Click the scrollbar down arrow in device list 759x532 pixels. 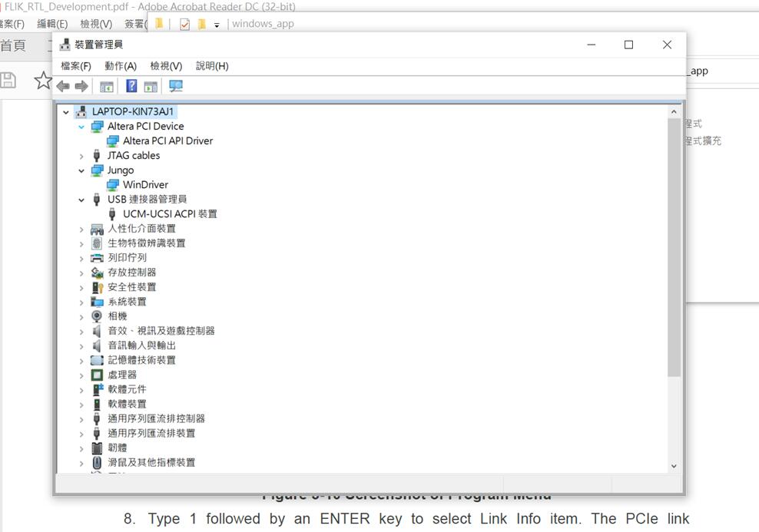(674, 466)
